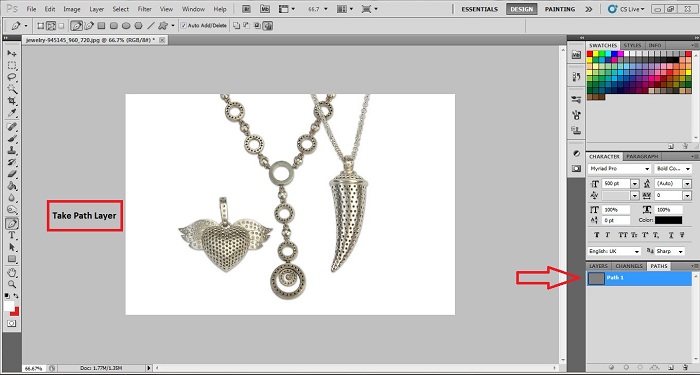Select the Blur tool

[x=12, y=197]
